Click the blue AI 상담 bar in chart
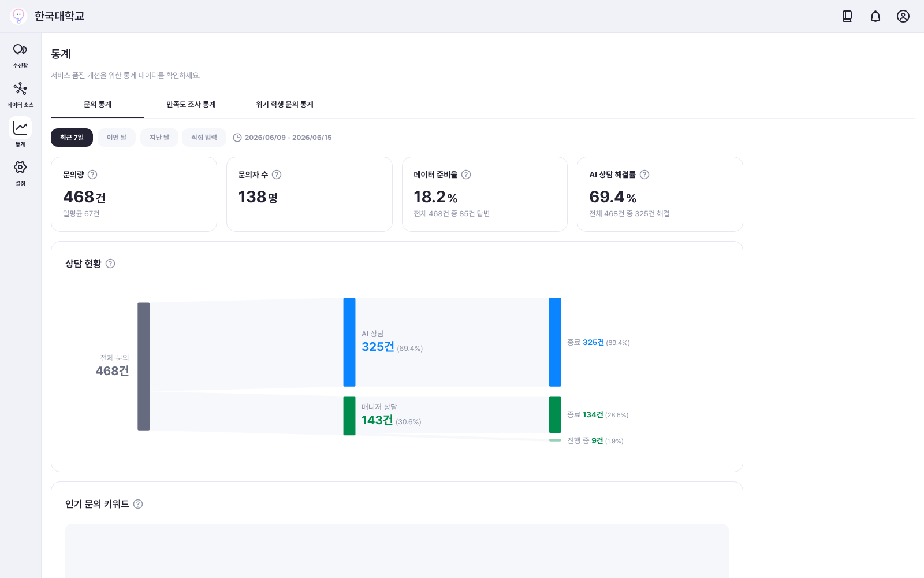The width and height of the screenshot is (924, 578). (349, 342)
